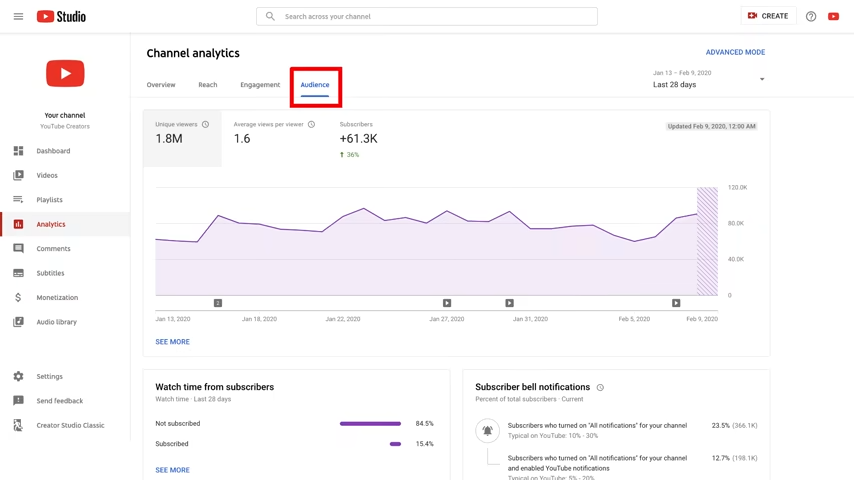
Task: Switch to the Reach tab
Action: point(207,85)
